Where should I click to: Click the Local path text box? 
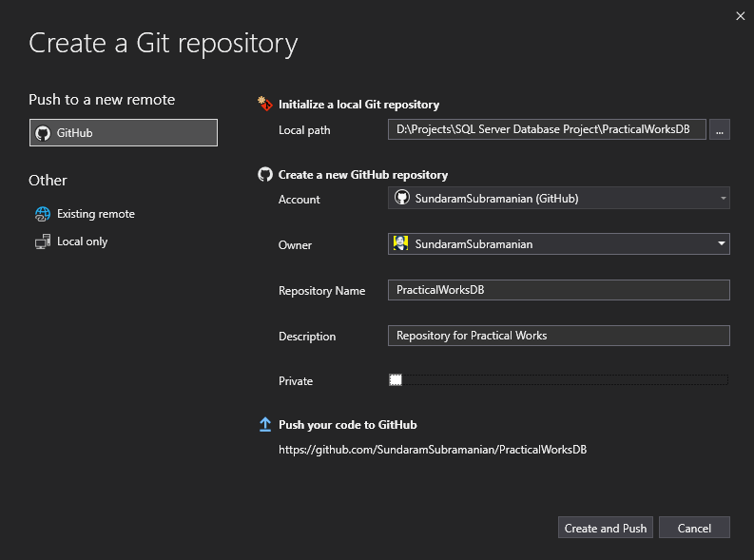[x=547, y=129]
